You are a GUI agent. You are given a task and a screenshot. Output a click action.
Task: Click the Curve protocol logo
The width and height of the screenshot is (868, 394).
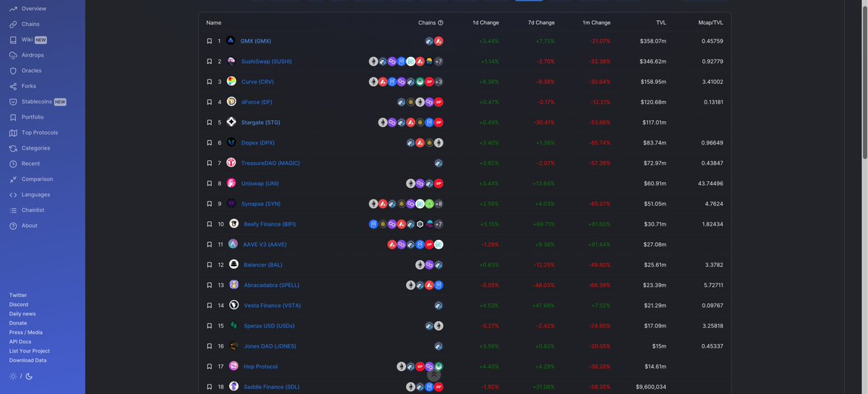click(231, 82)
